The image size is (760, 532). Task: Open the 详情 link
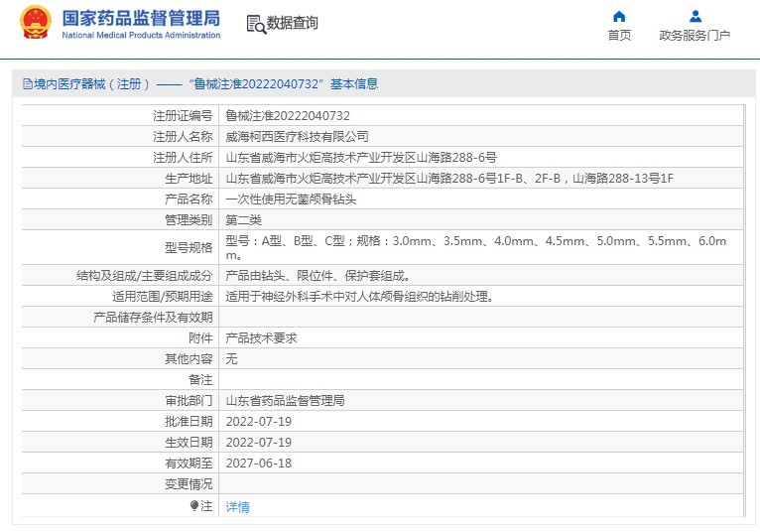tap(237, 507)
